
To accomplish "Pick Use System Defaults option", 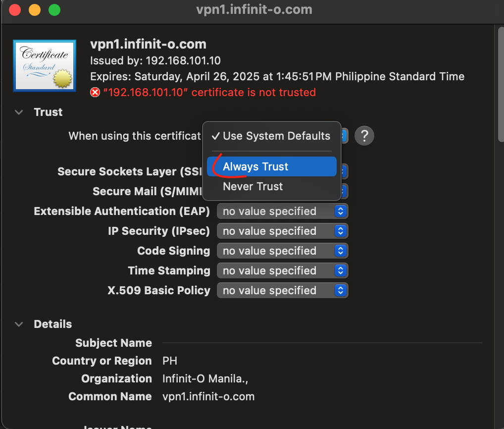I will (272, 136).
